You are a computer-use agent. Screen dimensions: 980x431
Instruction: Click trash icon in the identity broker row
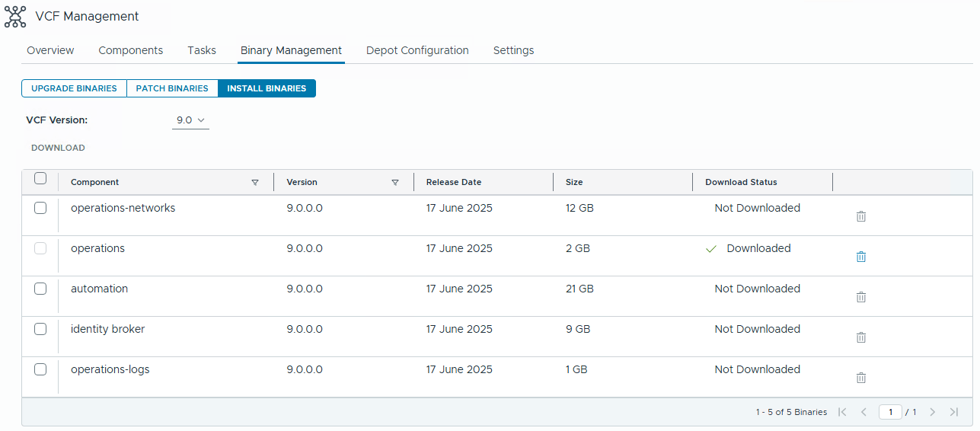click(x=861, y=337)
